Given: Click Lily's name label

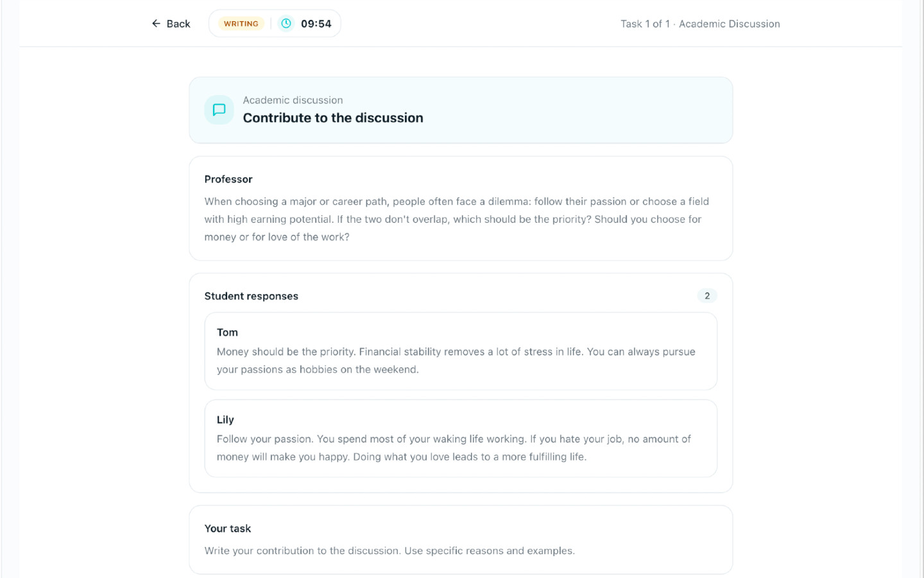Looking at the screenshot, I should pyautogui.click(x=225, y=420).
